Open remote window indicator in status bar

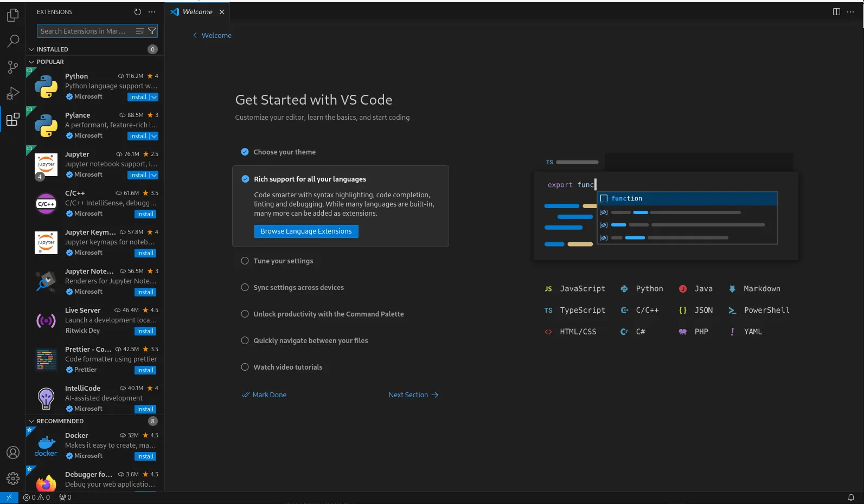tap(9, 497)
